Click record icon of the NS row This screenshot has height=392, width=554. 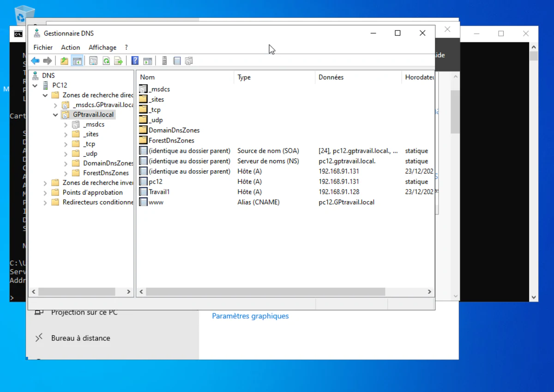[x=143, y=161]
